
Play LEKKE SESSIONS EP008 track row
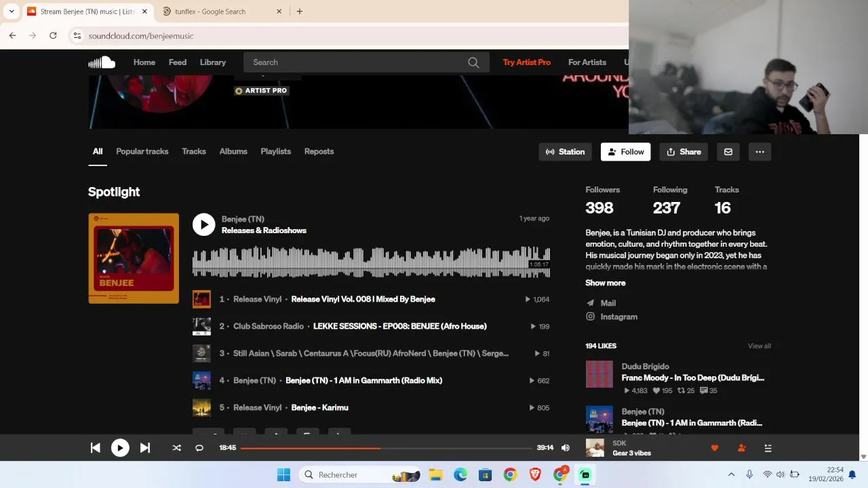pos(371,326)
